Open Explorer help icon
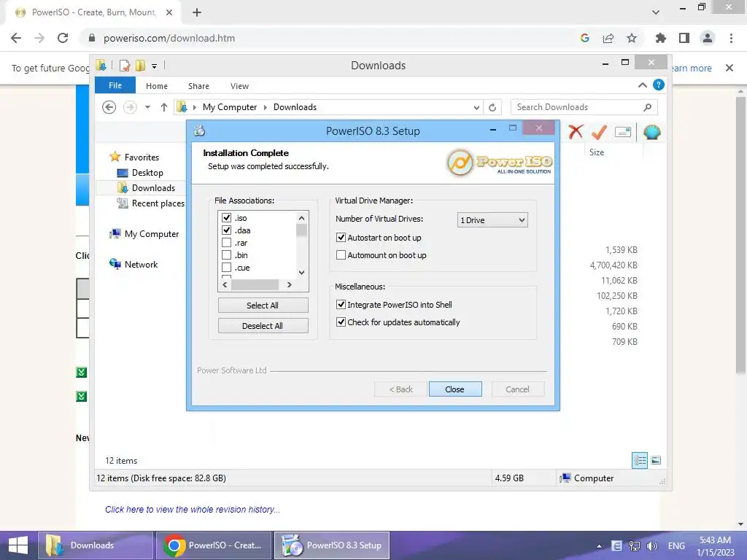Viewport: 747px width, 560px height. (x=659, y=85)
